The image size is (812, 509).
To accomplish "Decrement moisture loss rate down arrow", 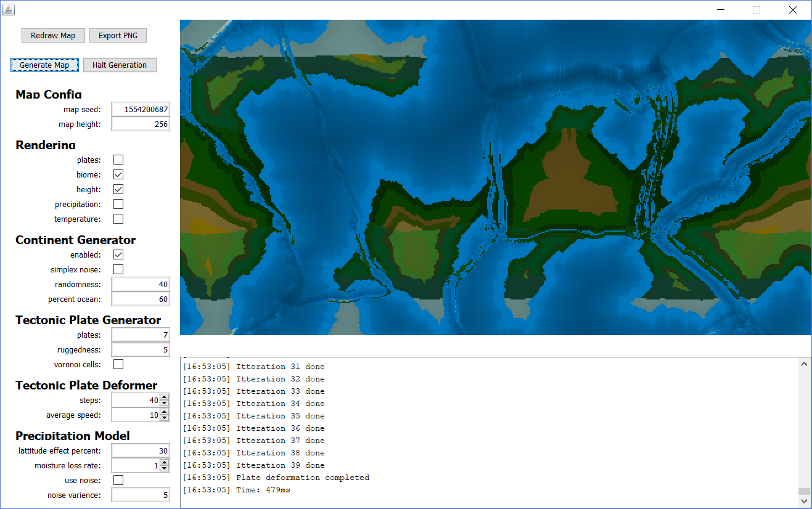I will 164,469.
